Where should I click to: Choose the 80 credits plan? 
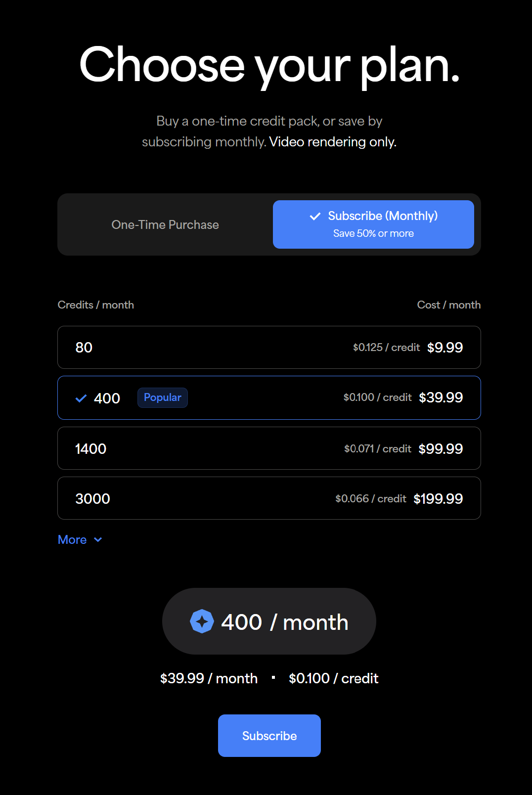(x=269, y=348)
